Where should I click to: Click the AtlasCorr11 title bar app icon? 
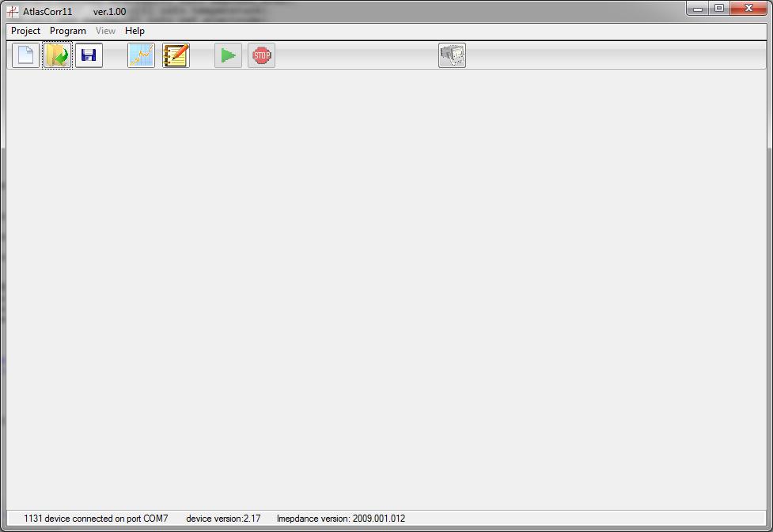[x=13, y=11]
